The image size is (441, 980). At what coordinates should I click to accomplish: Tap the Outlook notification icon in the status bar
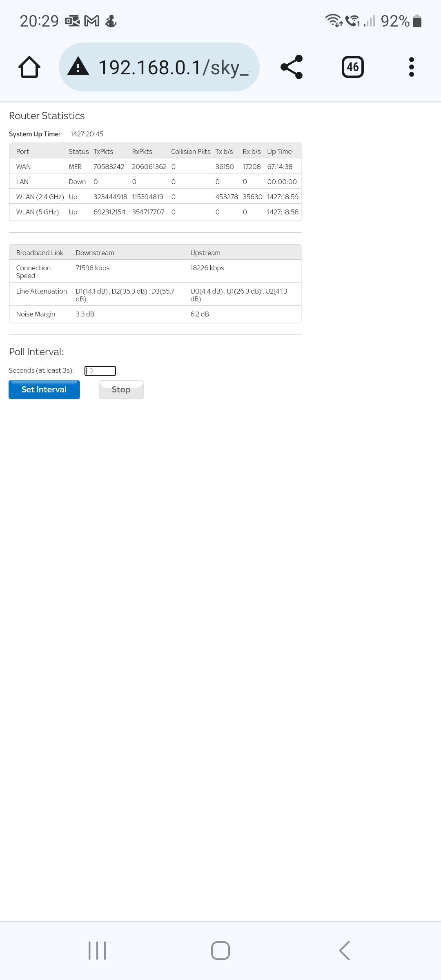(x=72, y=21)
